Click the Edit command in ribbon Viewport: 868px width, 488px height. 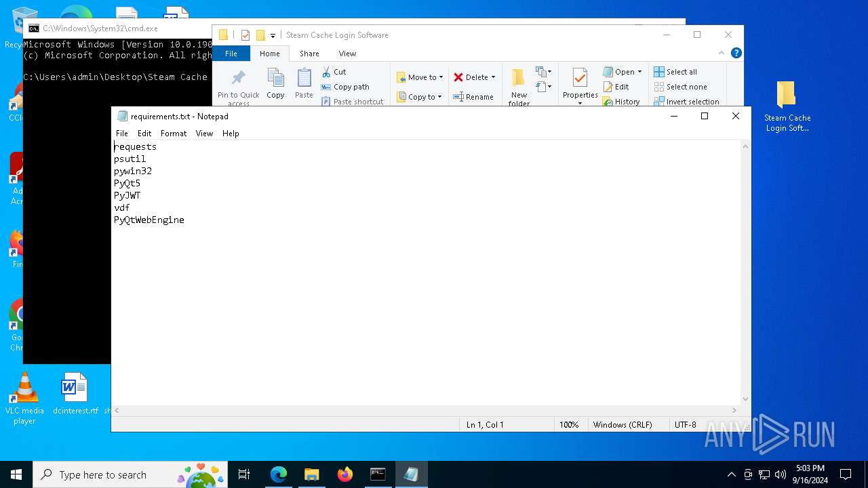click(x=616, y=87)
